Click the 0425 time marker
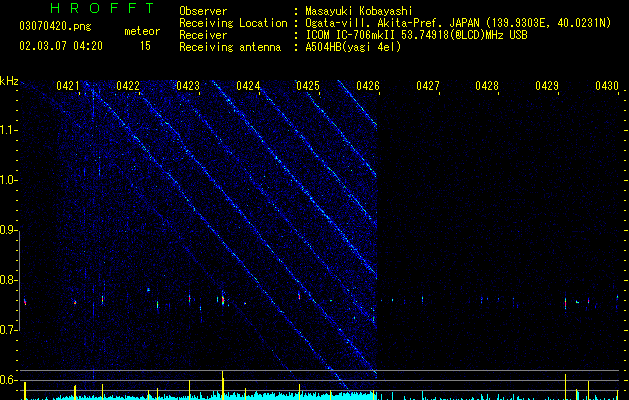Screen dimensions: 629x400 308,85
